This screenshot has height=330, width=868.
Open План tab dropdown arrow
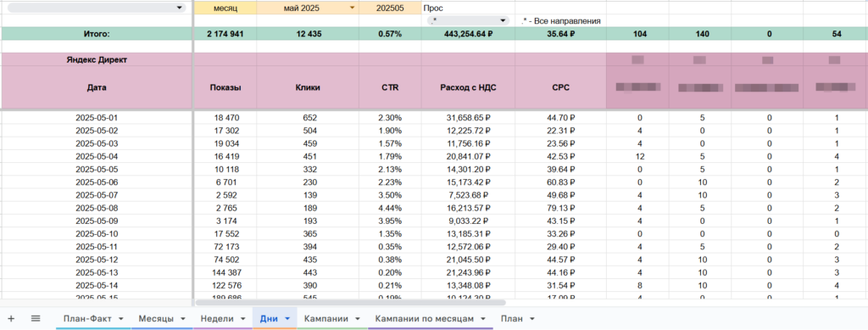pos(532,319)
